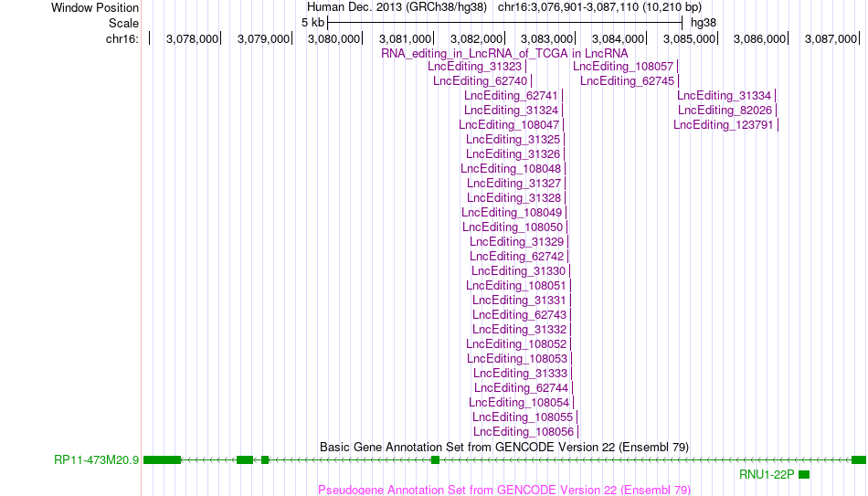Open the Pseudogene Annotation Set track title

click(504, 490)
